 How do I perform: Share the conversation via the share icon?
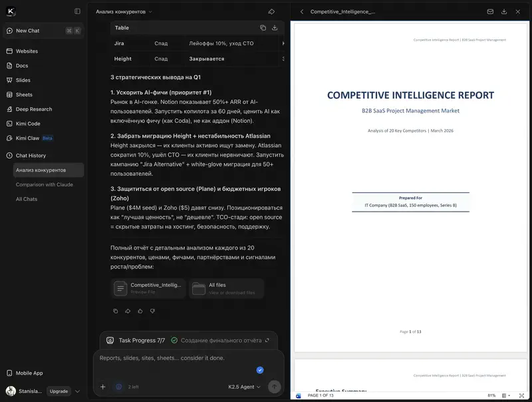271,11
